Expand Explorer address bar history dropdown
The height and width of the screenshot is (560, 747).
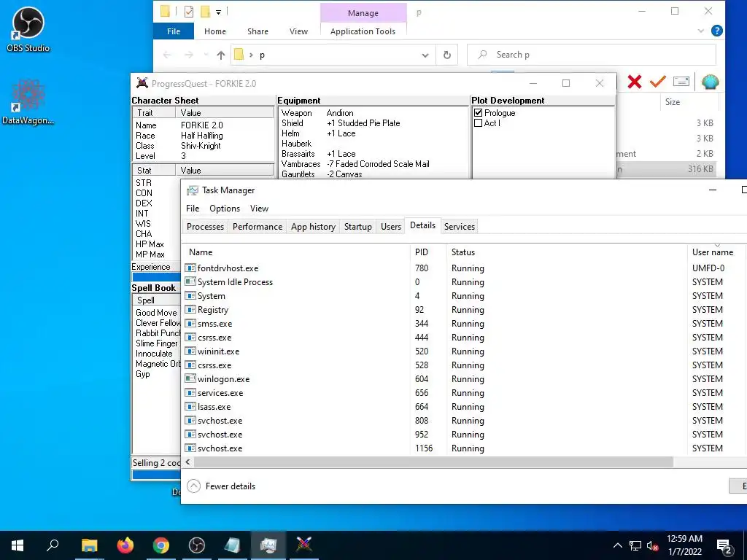[425, 55]
